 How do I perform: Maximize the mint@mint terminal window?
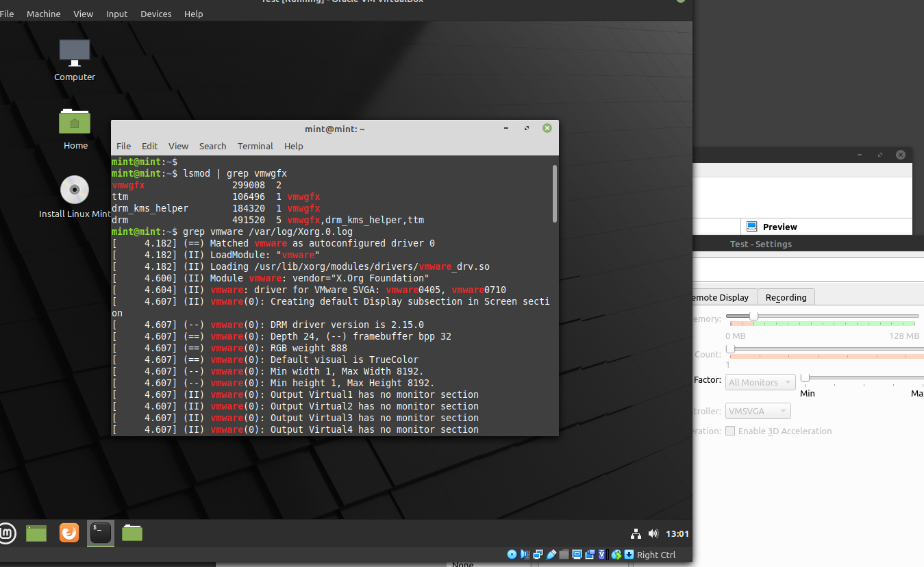tap(526, 128)
